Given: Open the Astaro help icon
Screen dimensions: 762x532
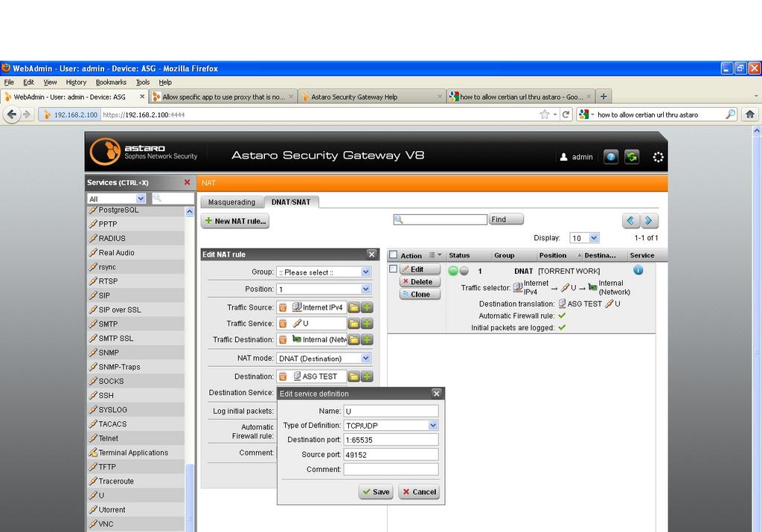Looking at the screenshot, I should [x=611, y=156].
